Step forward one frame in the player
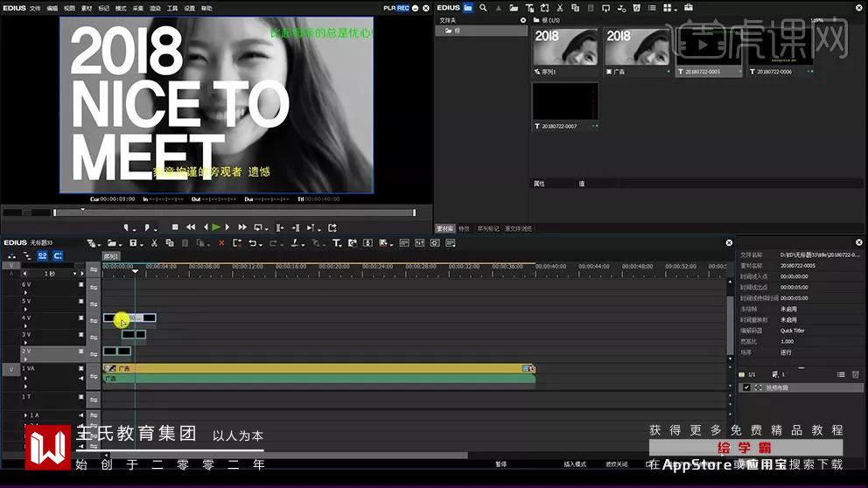868x488 pixels. pos(227,227)
